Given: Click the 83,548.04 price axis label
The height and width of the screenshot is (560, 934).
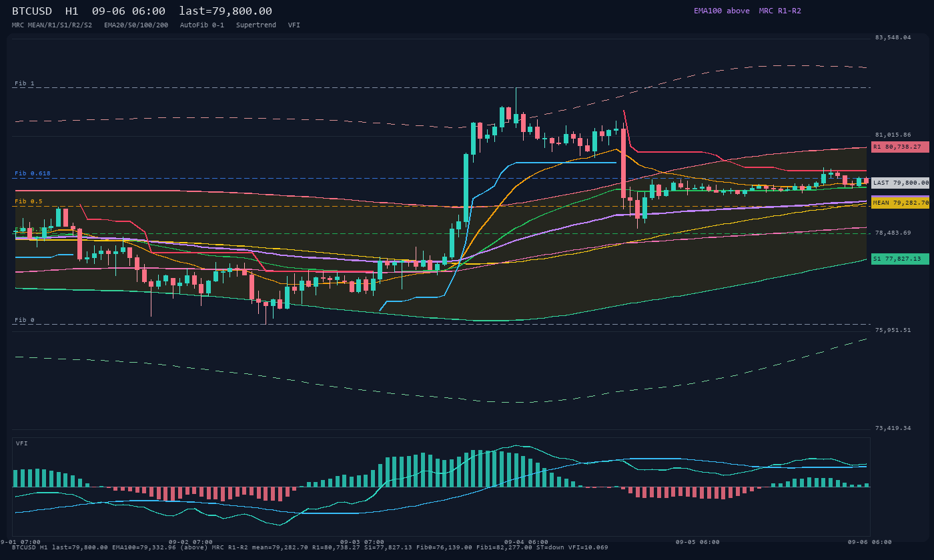Looking at the screenshot, I should (893, 37).
